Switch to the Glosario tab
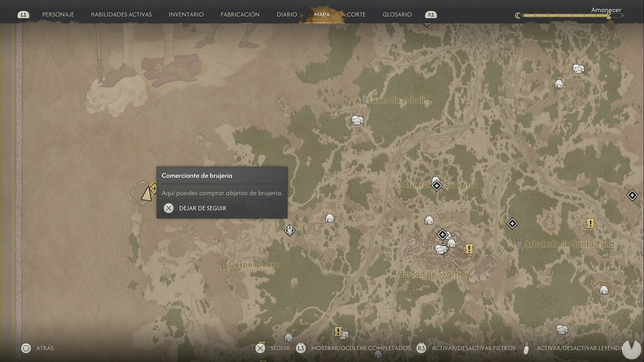The image size is (644, 362). pyautogui.click(x=397, y=15)
